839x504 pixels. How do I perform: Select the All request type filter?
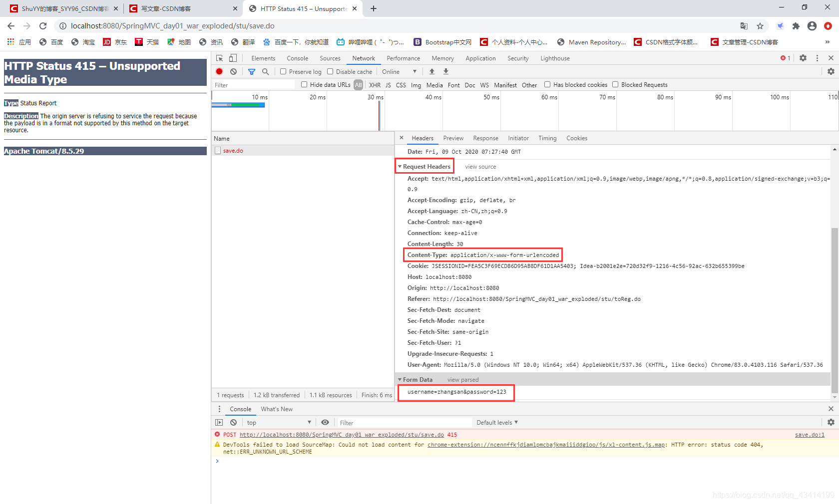tap(358, 85)
